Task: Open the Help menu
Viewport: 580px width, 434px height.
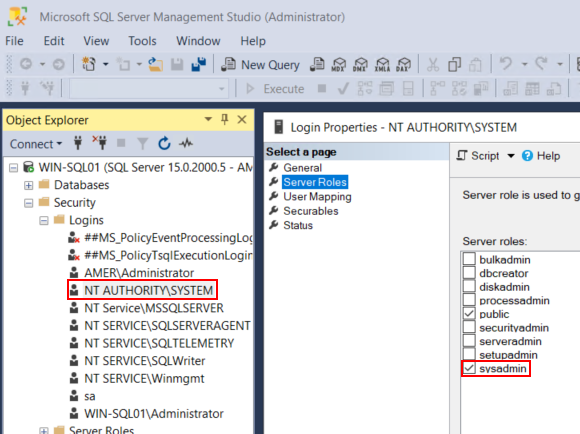Action: point(253,41)
